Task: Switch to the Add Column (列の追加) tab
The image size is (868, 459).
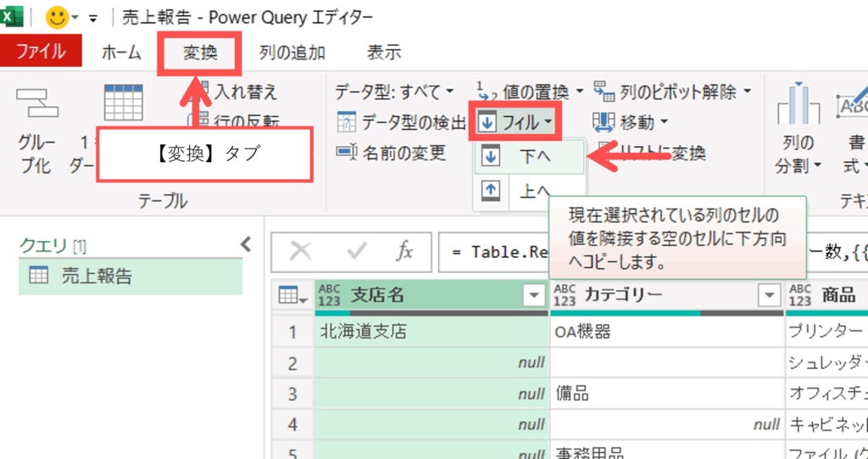Action: 292,53
